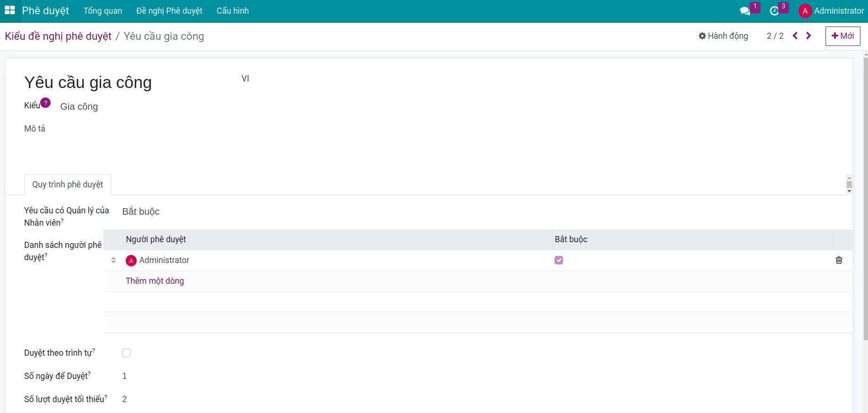868x413 pixels.
Task: Click the Mới button
Action: pos(842,36)
